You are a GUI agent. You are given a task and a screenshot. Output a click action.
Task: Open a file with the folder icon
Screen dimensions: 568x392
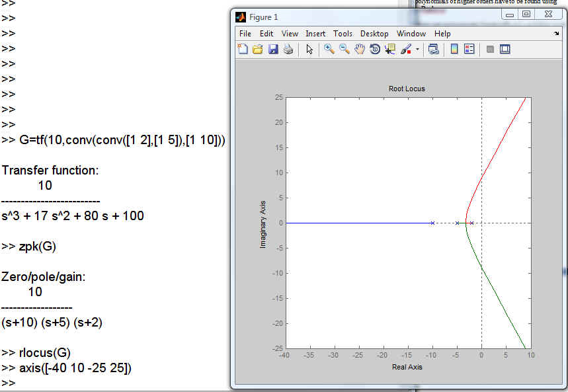pyautogui.click(x=258, y=49)
